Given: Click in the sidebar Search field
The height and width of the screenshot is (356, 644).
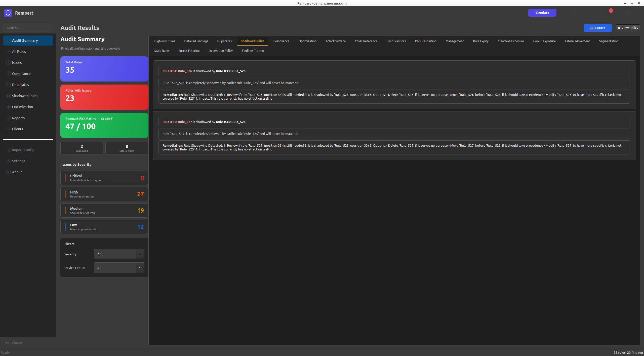Looking at the screenshot, I should click(28, 28).
